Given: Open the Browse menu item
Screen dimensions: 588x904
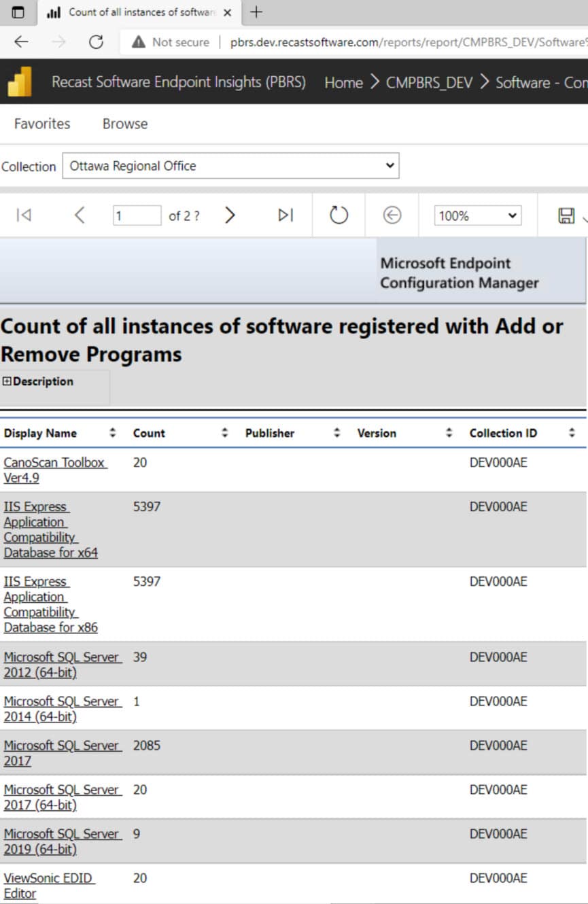Looking at the screenshot, I should (x=125, y=124).
